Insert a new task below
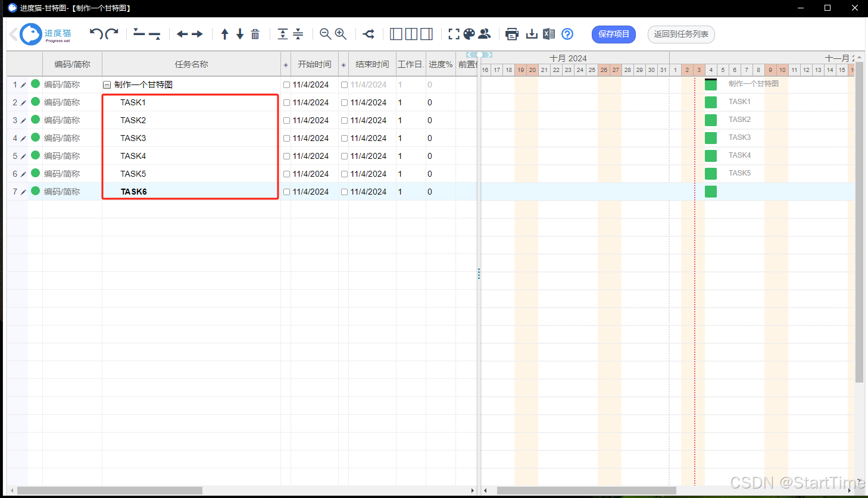The height and width of the screenshot is (498, 868). (x=154, y=35)
